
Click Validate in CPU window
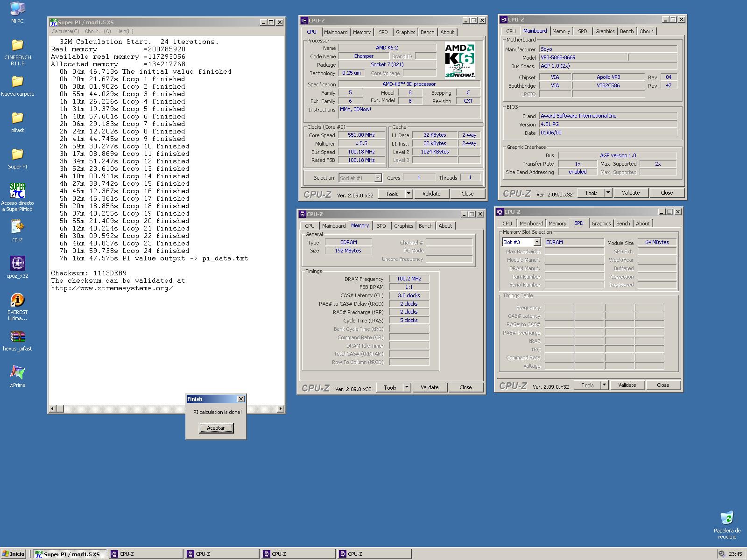click(431, 194)
